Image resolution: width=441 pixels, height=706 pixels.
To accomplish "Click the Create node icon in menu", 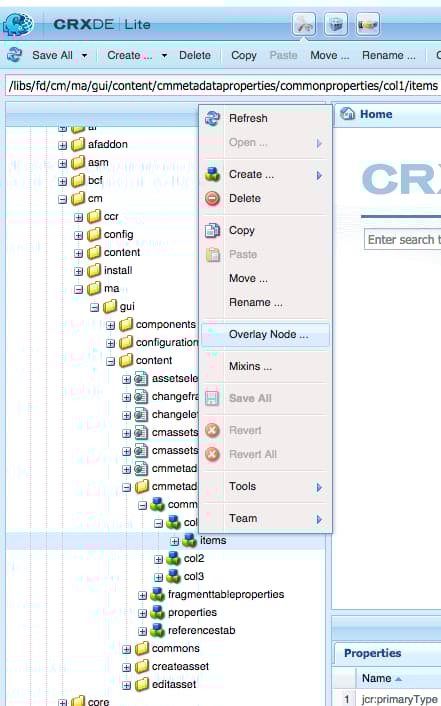I will coord(212,174).
